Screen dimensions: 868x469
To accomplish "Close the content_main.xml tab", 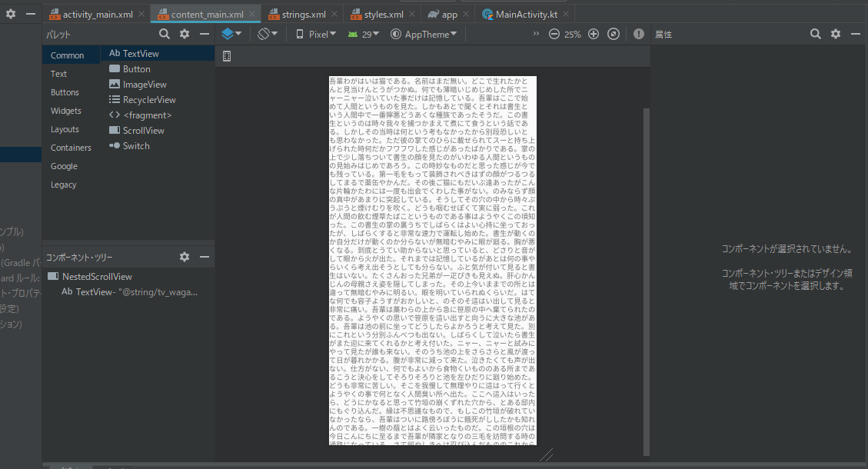I will pos(252,15).
